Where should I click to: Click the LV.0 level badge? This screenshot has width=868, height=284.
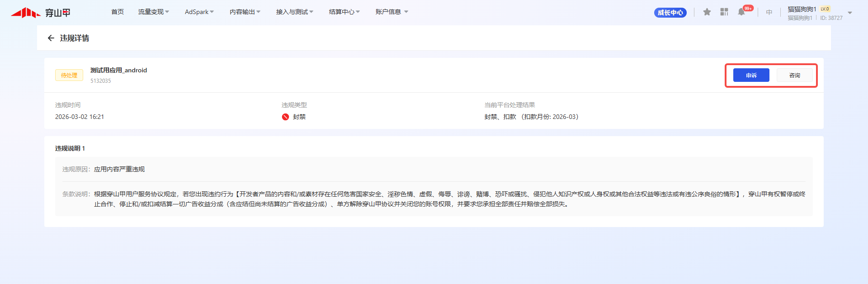pyautogui.click(x=825, y=9)
